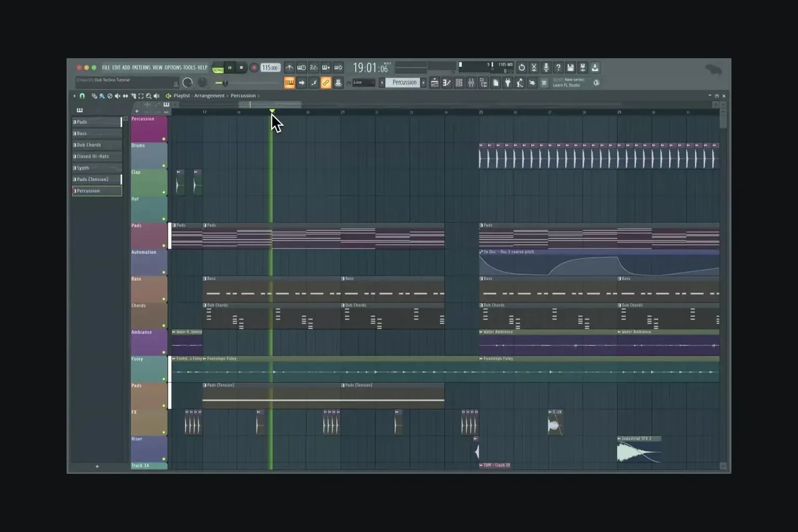Click the 115 tempo field
This screenshot has width=798, height=532.
click(x=270, y=68)
